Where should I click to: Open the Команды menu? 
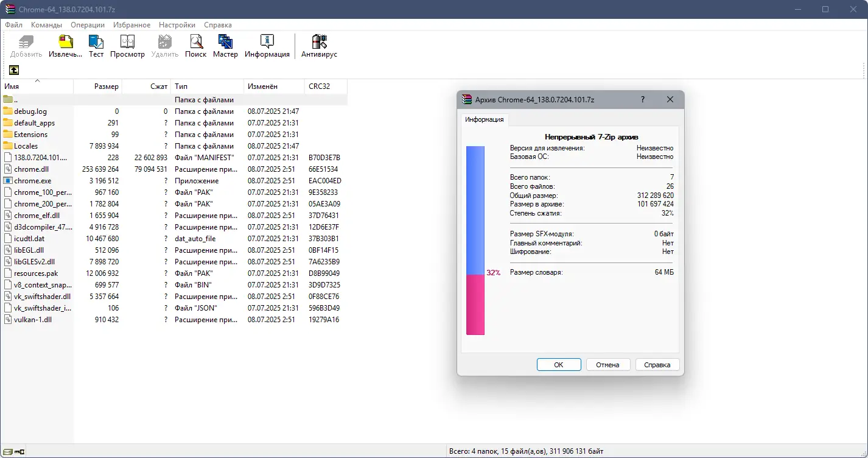(46, 25)
